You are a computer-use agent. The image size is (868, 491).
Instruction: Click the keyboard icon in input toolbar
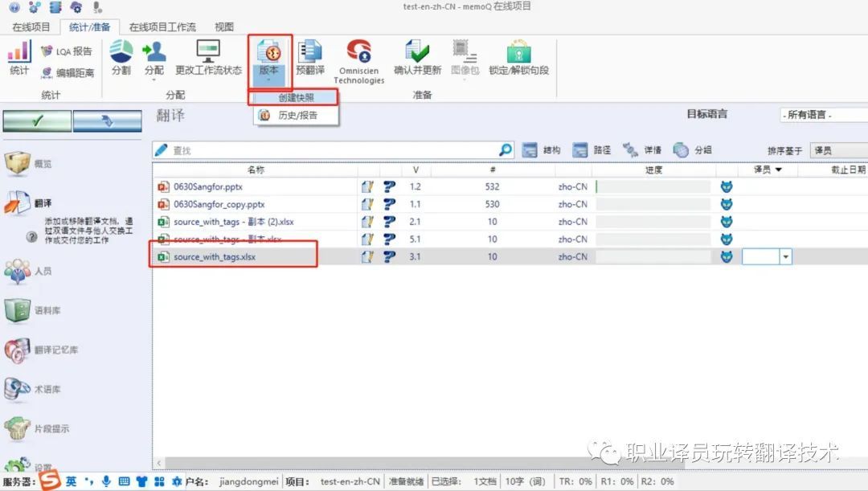point(124,481)
